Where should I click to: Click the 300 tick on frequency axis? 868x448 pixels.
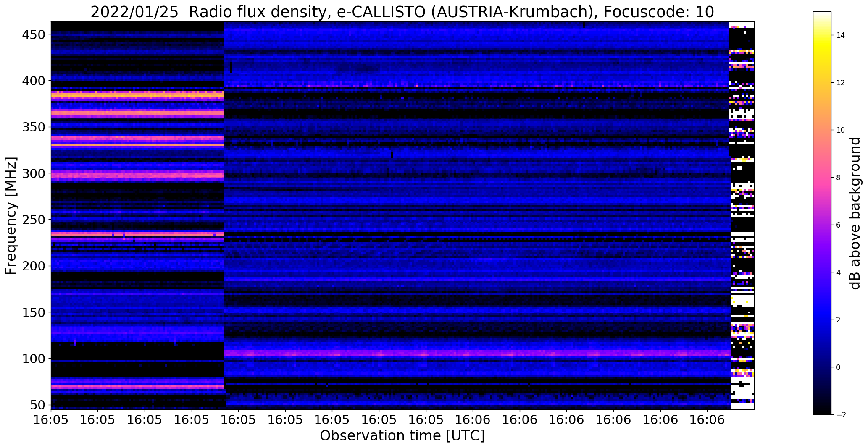tap(33, 173)
